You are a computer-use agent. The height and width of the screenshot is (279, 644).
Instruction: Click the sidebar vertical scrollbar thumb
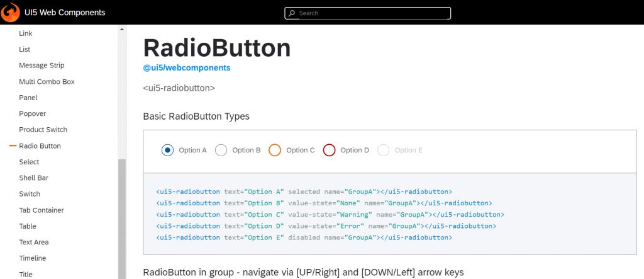coord(122,219)
